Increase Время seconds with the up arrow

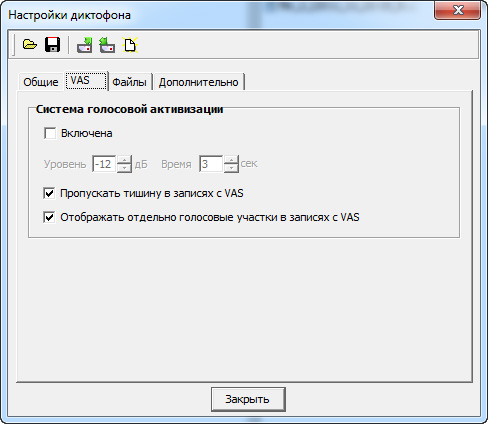coord(231,159)
